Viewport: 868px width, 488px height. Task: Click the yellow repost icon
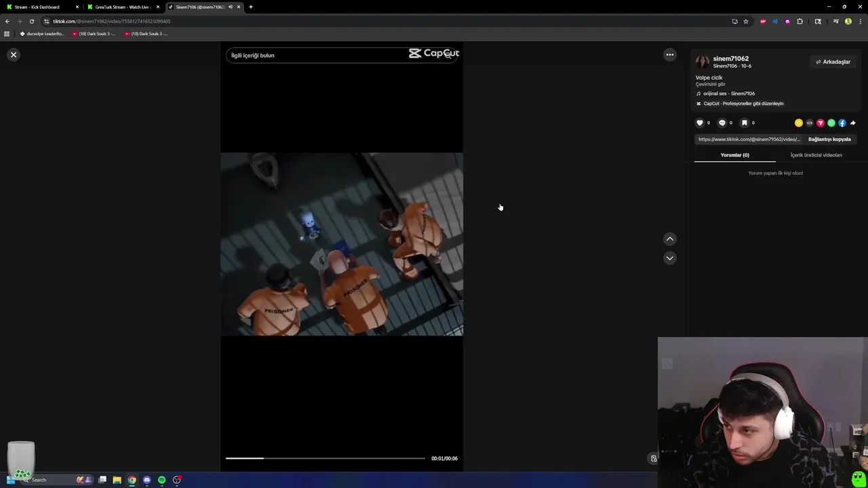click(799, 123)
